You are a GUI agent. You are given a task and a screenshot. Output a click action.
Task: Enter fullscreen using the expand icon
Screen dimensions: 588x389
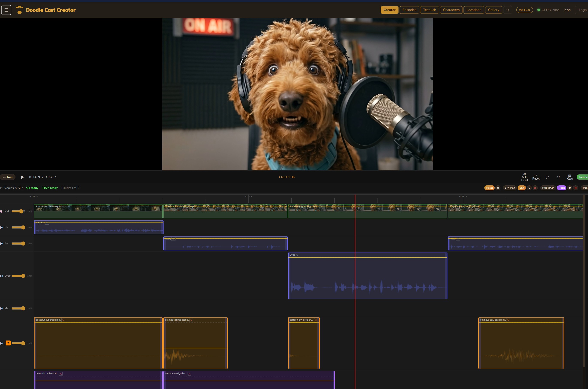pos(547,177)
